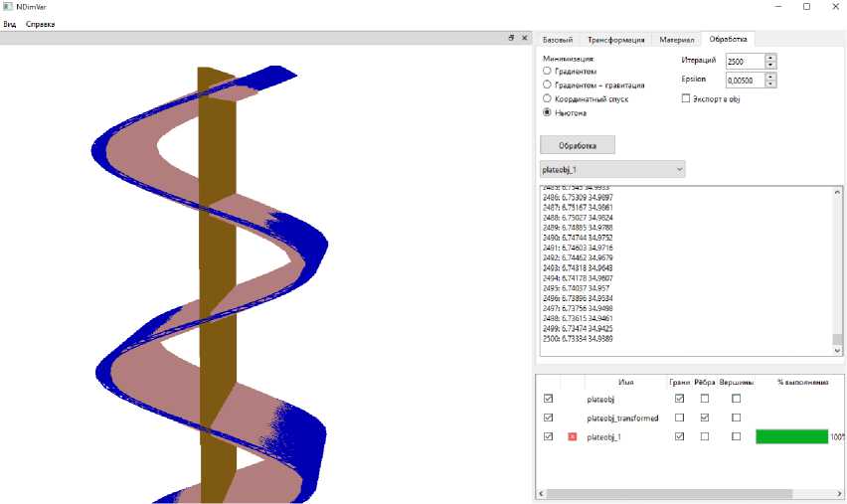Click the object list horizontal scrollbar thumb
Image resolution: width=847 pixels, height=504 pixels.
coord(669,494)
